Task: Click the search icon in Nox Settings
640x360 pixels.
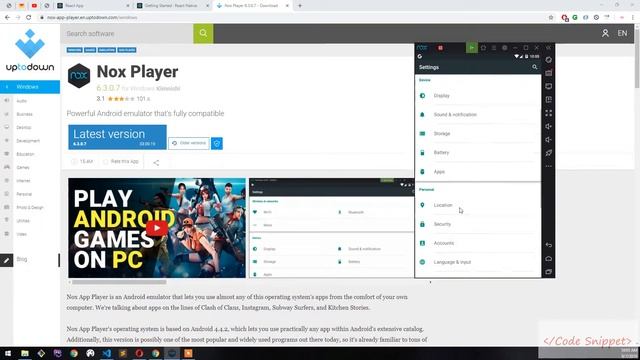Action: click(x=535, y=67)
